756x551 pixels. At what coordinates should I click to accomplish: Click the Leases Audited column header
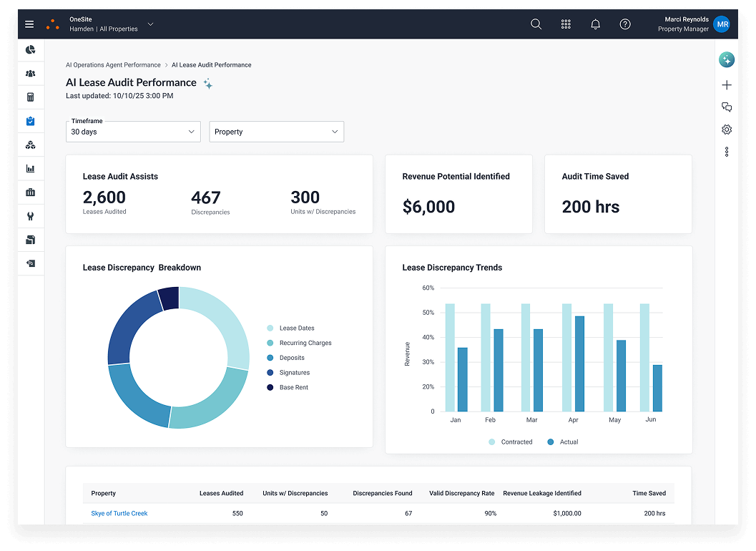pos(221,493)
